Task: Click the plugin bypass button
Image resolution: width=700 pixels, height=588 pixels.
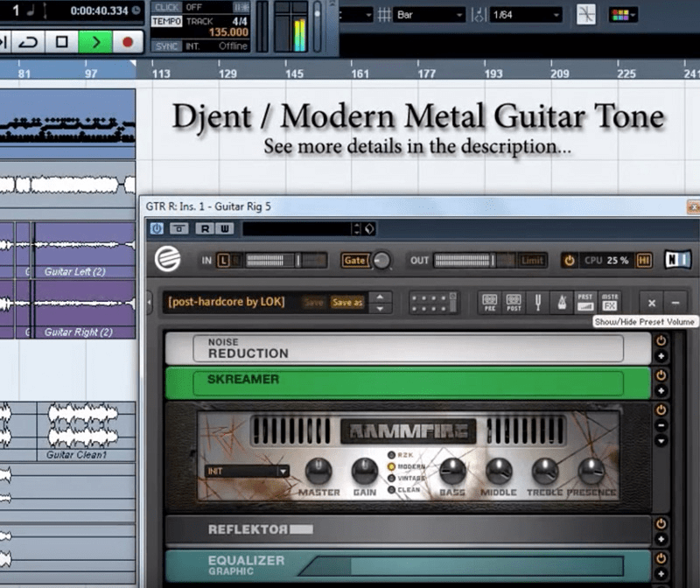Action: (x=179, y=228)
